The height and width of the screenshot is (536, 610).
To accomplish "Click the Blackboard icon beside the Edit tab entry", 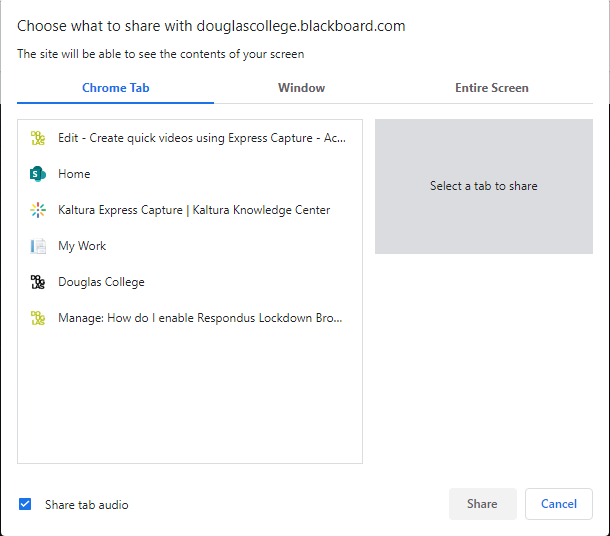I will click(x=38, y=138).
